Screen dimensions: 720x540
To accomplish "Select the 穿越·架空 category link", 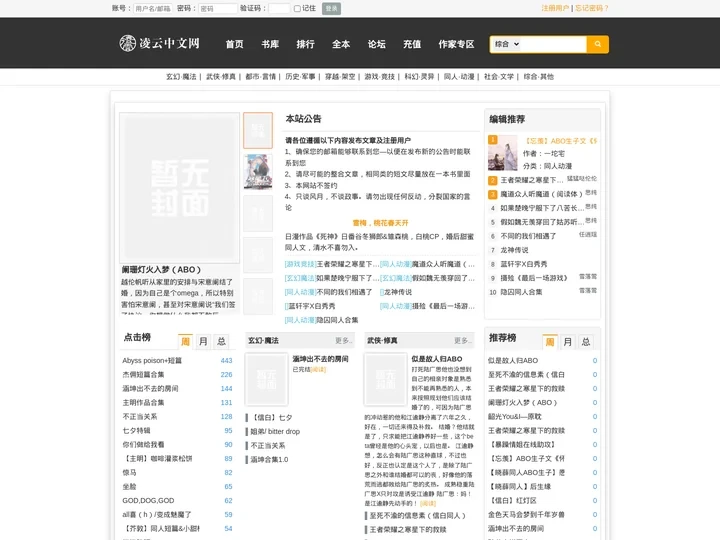I will pos(340,77).
